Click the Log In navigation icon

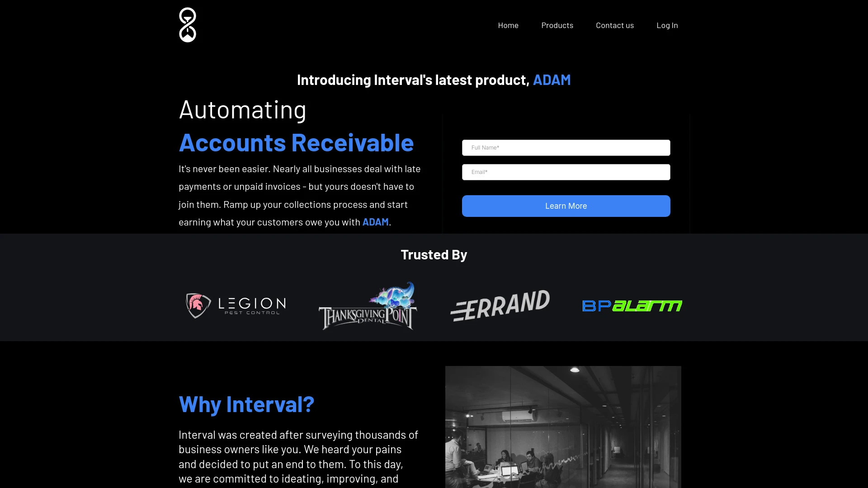pyautogui.click(x=667, y=25)
